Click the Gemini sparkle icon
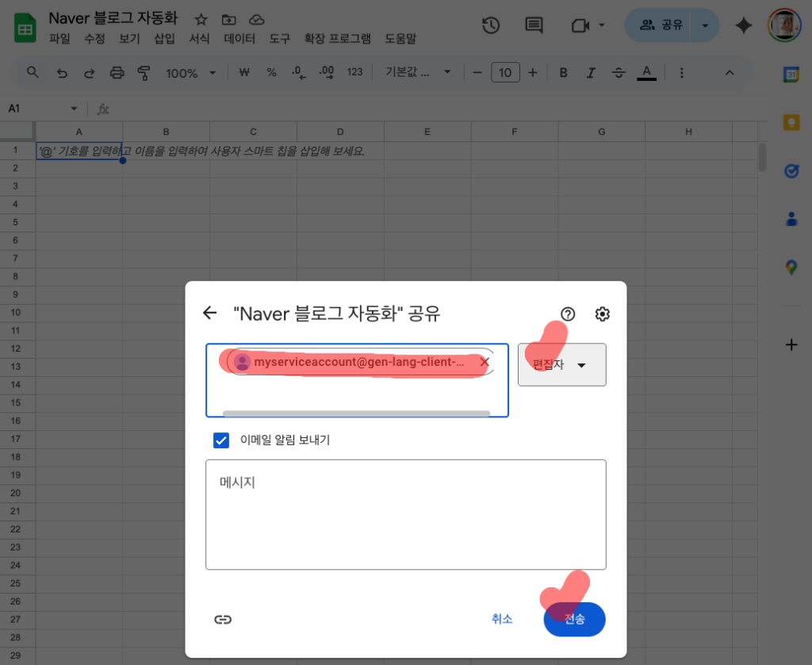 pos(743,25)
